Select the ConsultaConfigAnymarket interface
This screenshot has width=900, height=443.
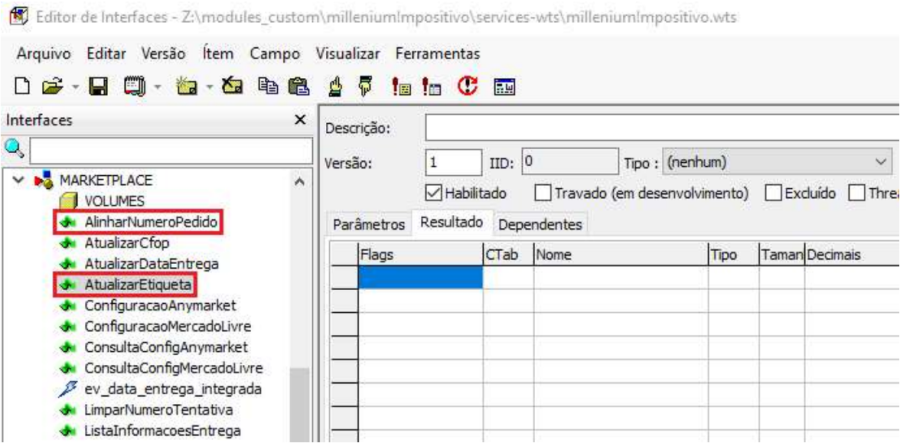166,347
